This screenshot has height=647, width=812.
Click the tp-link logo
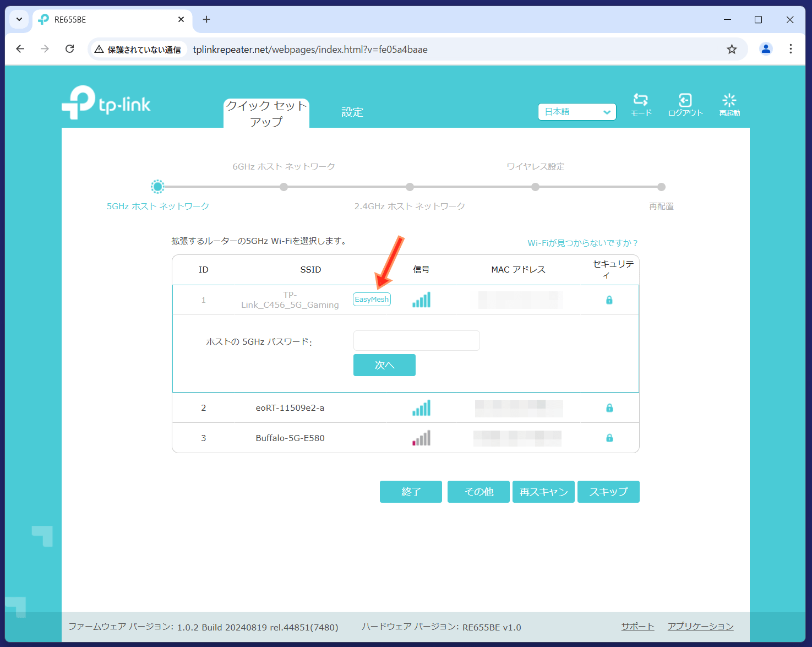tap(106, 102)
